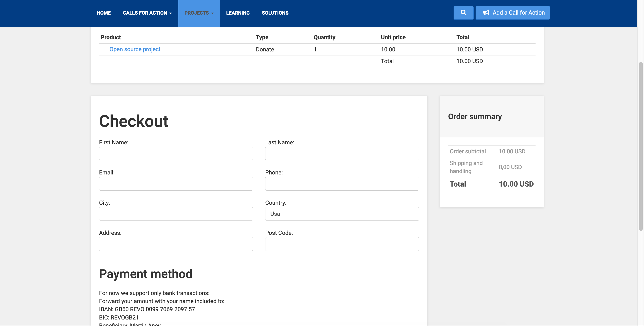Click the Country field showing Usa
The width and height of the screenshot is (644, 326).
[342, 214]
